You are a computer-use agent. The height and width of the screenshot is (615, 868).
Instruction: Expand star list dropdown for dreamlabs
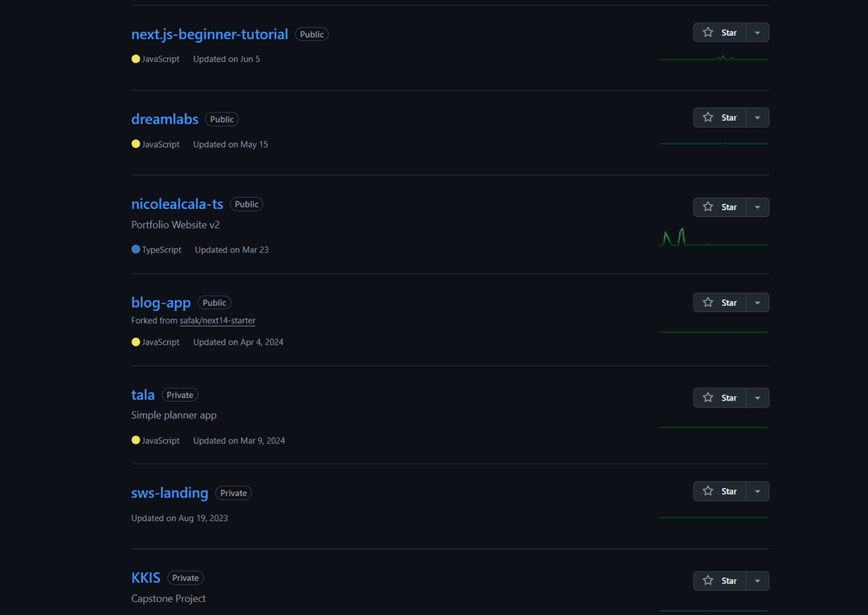pyautogui.click(x=758, y=117)
